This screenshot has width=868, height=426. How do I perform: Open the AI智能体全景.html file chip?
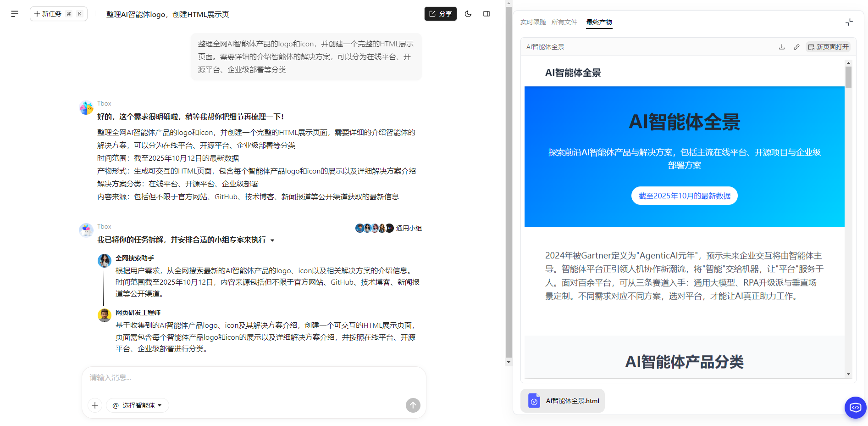(563, 401)
